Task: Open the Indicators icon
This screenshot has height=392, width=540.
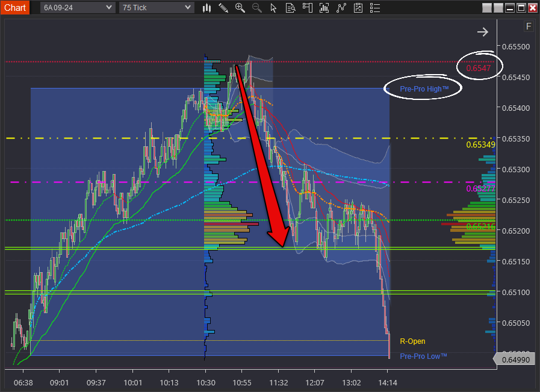Action: coord(324,8)
